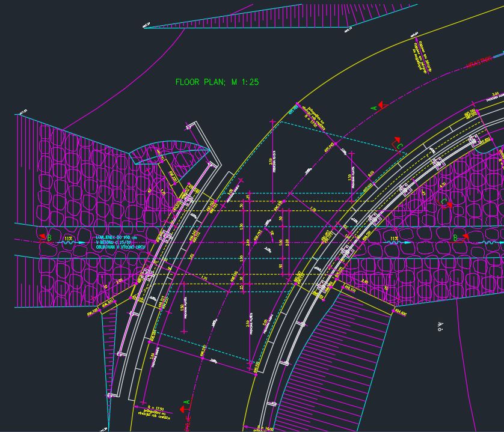Select the red filled arrowhead at bottom marker A

coord(182,410)
